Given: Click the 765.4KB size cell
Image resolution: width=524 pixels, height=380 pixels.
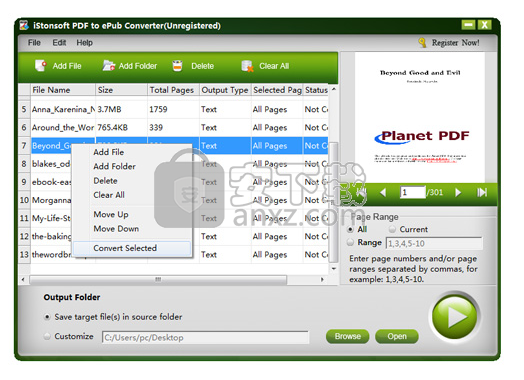Looking at the screenshot, I should 121,128.
